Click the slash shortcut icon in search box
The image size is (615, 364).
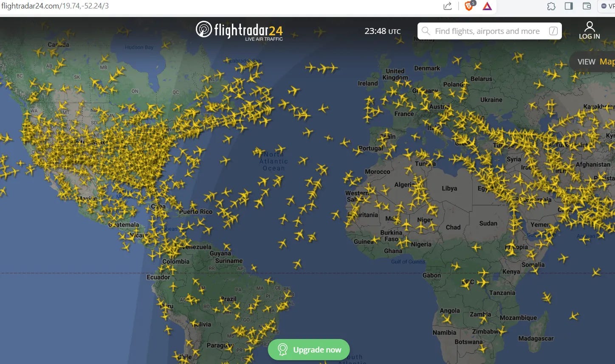coord(553,31)
